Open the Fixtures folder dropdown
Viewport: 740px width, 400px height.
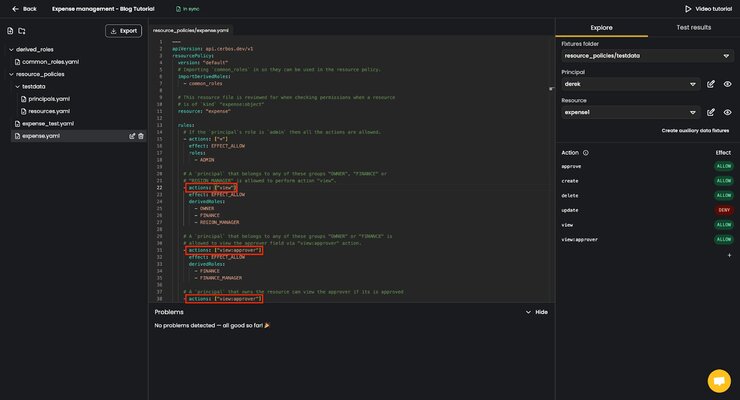(647, 56)
